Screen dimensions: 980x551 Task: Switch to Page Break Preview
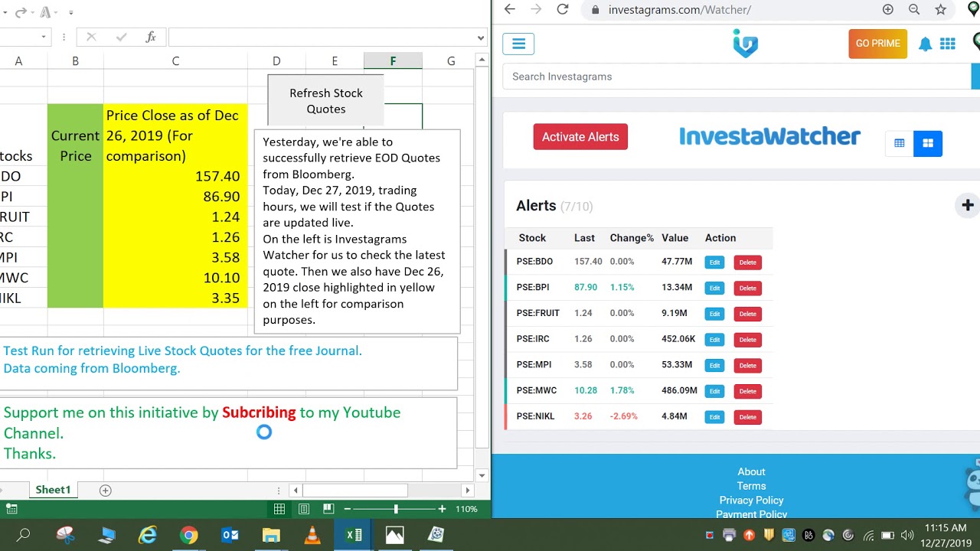[328, 509]
